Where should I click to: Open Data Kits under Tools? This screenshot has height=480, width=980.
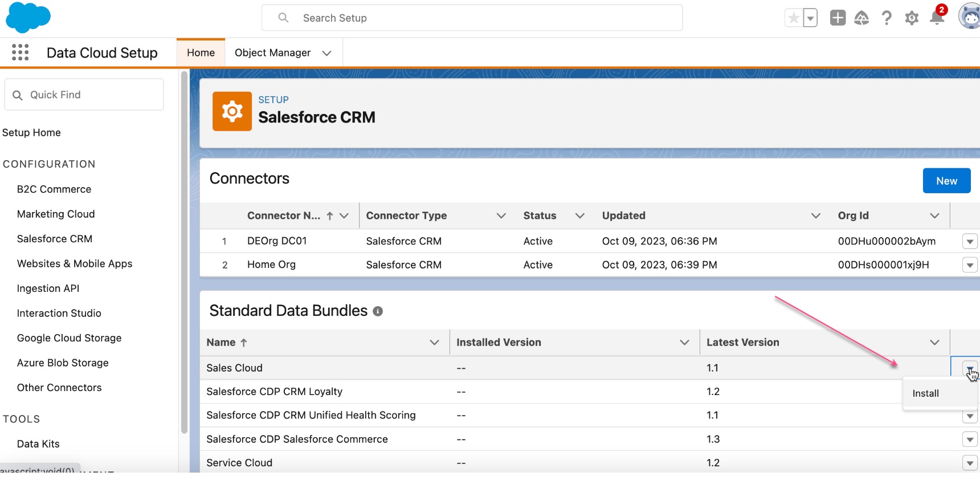pos(38,444)
